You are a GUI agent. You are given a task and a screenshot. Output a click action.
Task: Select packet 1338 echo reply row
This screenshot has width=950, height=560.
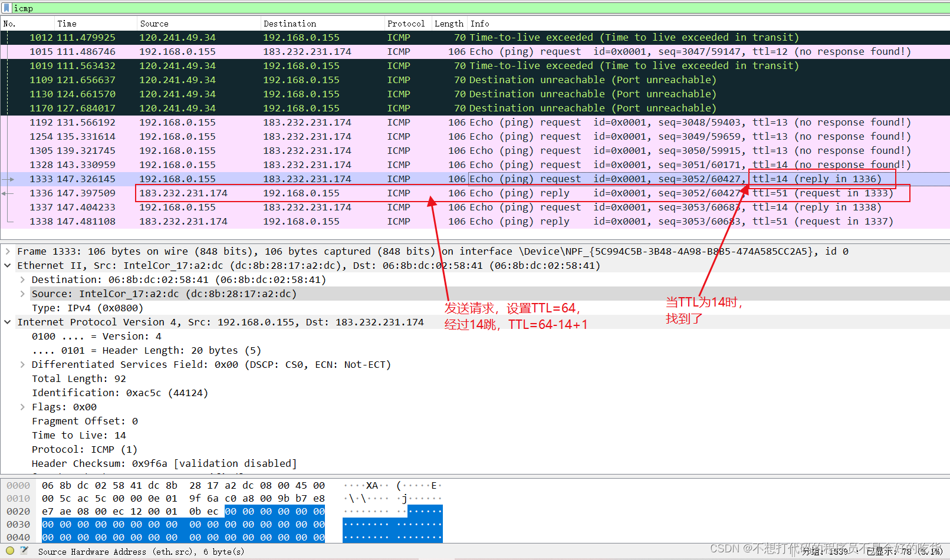pos(475,221)
